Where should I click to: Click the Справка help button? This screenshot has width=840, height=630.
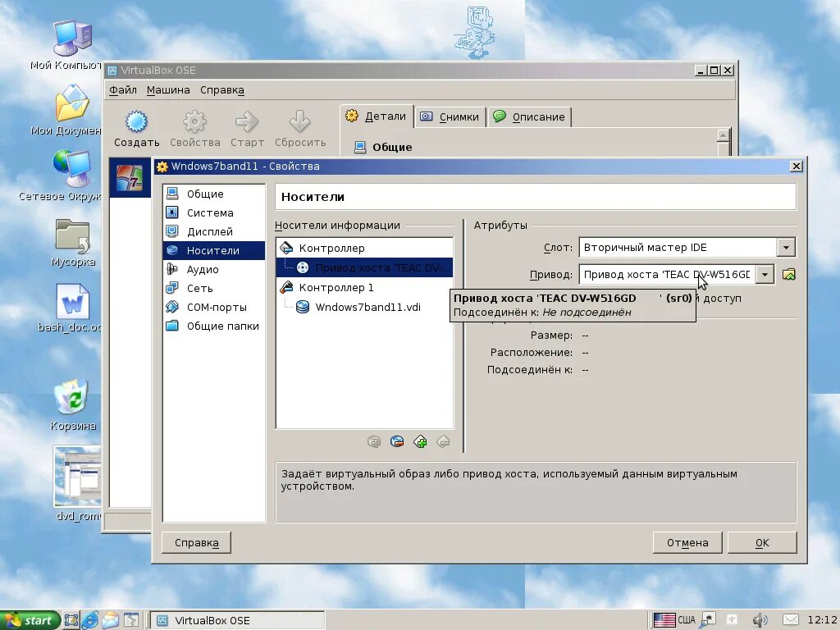(x=196, y=542)
